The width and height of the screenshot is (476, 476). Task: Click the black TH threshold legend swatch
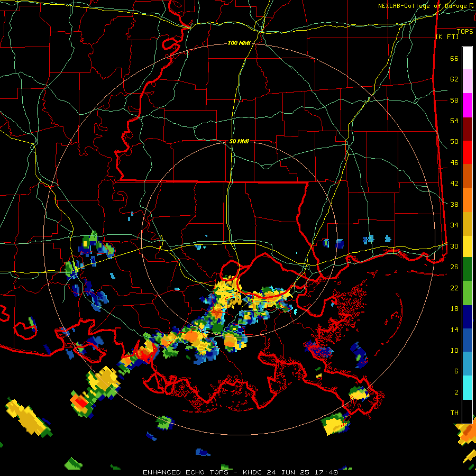467,411
